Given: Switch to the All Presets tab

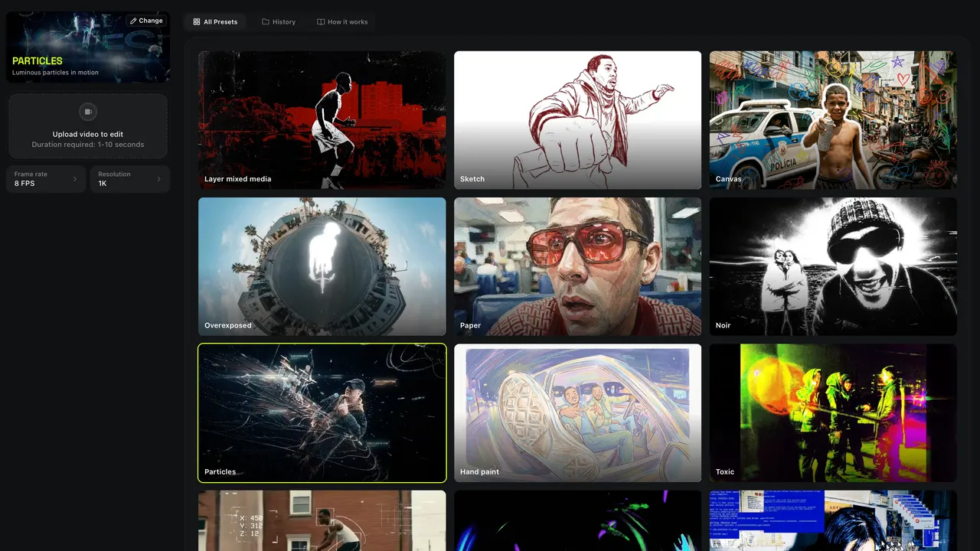Looking at the screenshot, I should (x=215, y=22).
